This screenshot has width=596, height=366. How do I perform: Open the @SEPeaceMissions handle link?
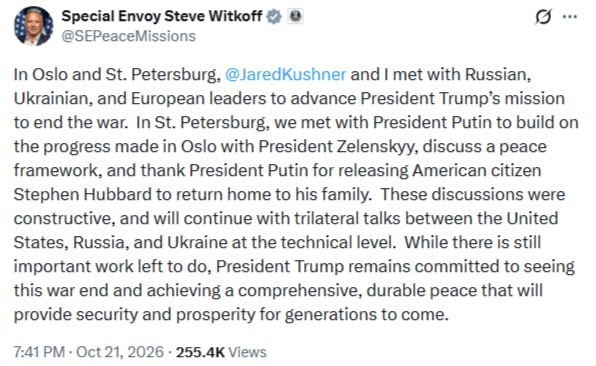(x=128, y=36)
